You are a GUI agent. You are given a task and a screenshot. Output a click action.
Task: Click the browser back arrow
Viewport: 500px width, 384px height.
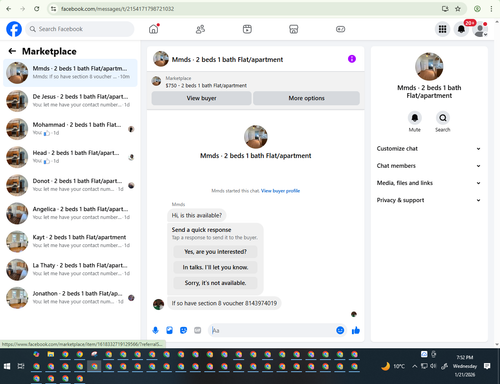click(x=9, y=9)
